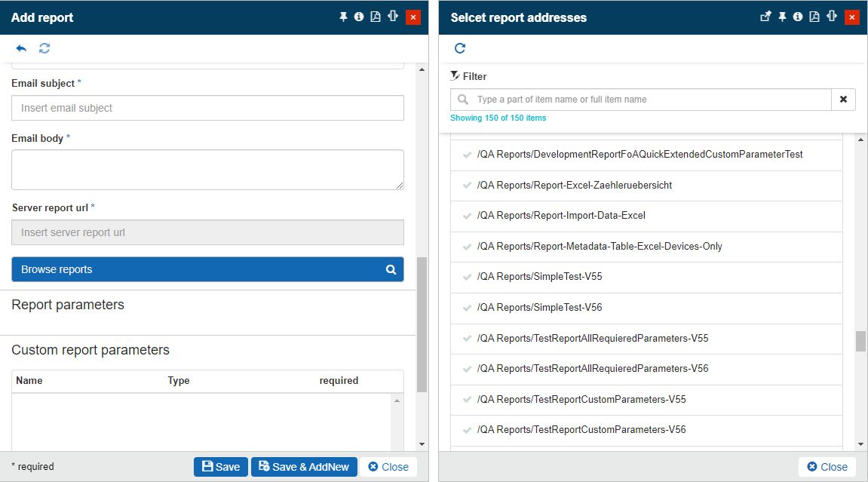
Task: Open info for the Add report dialog
Action: [359, 16]
